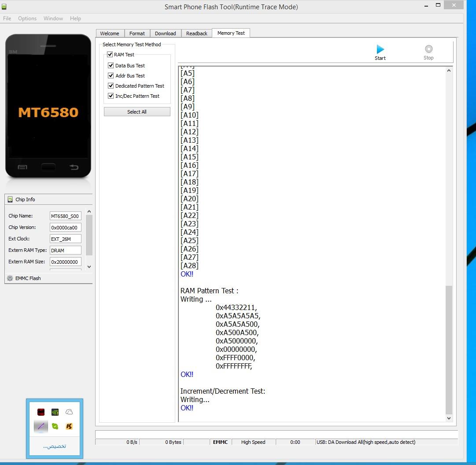This screenshot has height=465, width=476.
Task: Click the '0xA5000000,' pattern value
Action: (x=237, y=341)
